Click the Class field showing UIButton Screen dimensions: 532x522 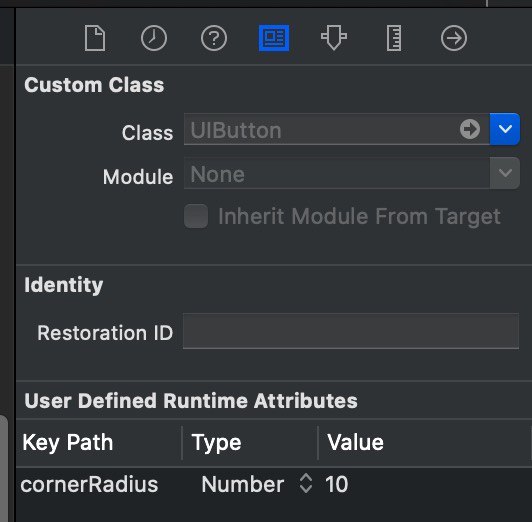pyautogui.click(x=337, y=129)
